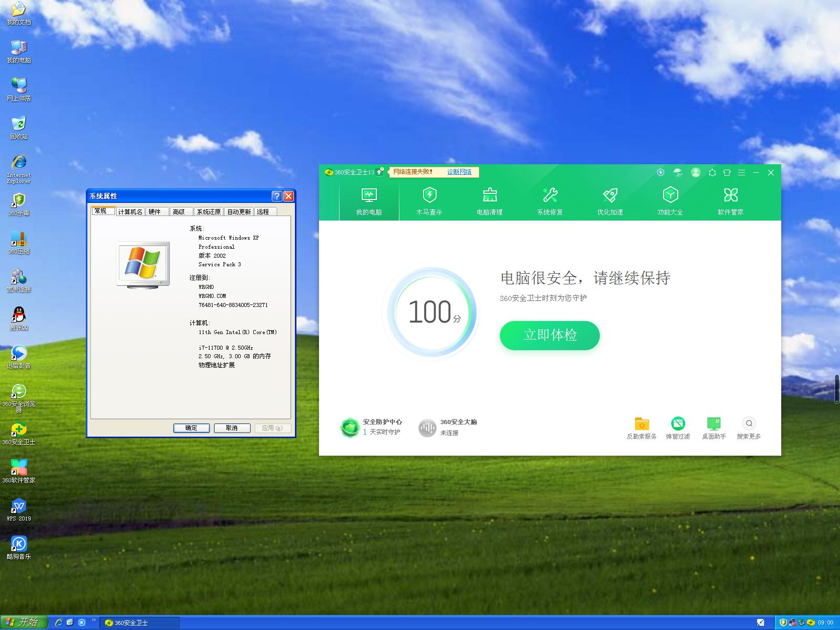Select 迅雷影音 desktop icon
Screen dimensions: 840x630
[x=19, y=357]
